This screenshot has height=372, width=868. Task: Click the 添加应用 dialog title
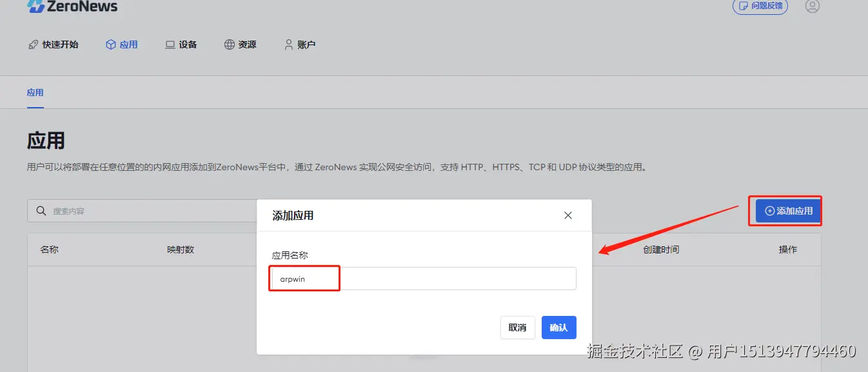[293, 215]
